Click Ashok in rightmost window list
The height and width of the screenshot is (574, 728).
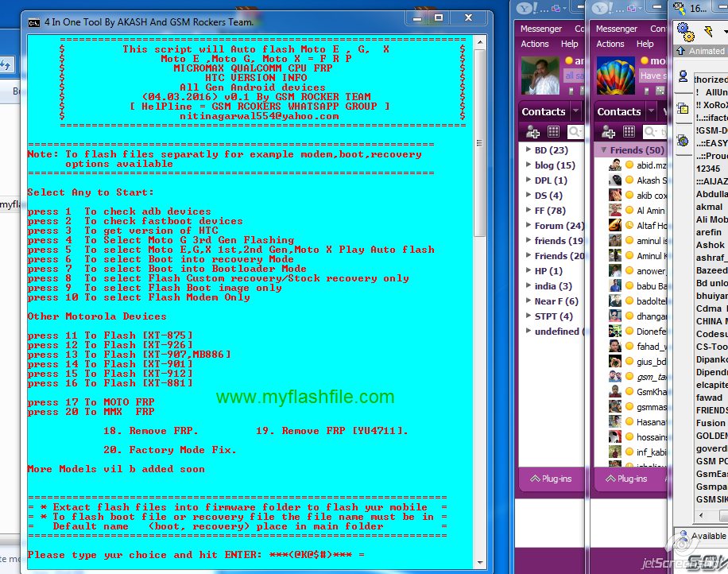point(710,245)
